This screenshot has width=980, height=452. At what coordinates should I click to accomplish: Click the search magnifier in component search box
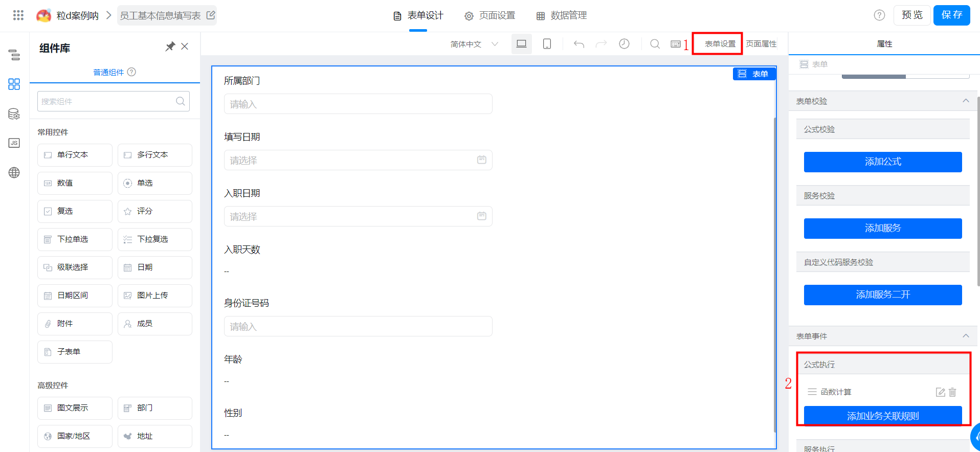pyautogui.click(x=181, y=101)
